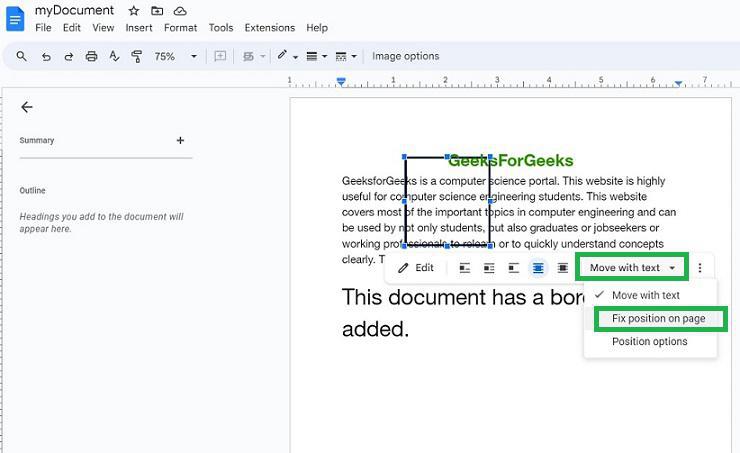This screenshot has width=740, height=453.
Task: Click the Outline label in sidebar
Action: (x=33, y=191)
